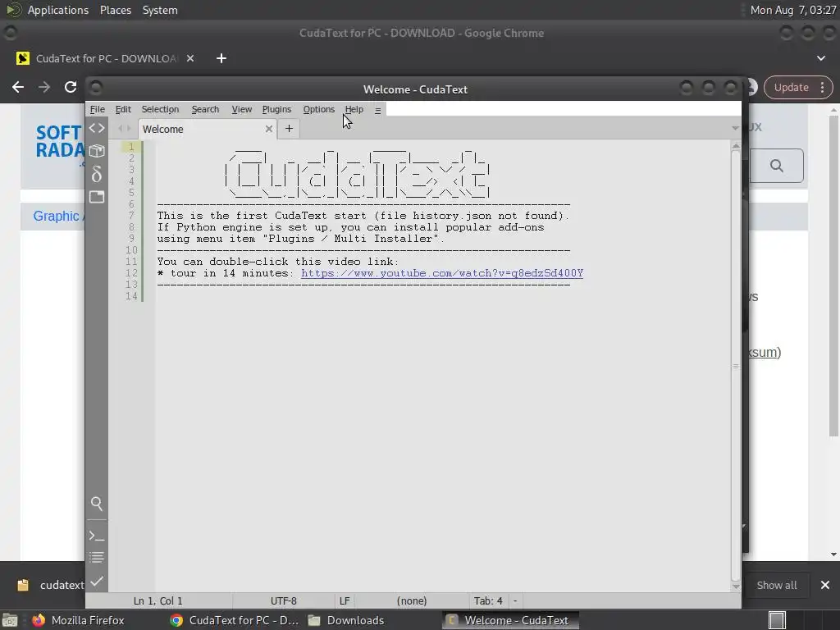Click the cudatext download item in Chrome bar
The height and width of the screenshot is (630, 840).
click(x=49, y=585)
